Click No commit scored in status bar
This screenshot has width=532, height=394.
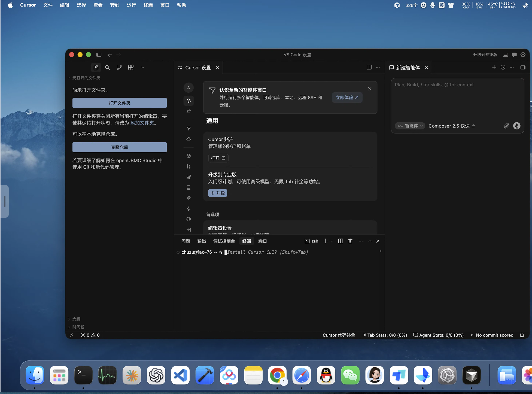pyautogui.click(x=492, y=335)
